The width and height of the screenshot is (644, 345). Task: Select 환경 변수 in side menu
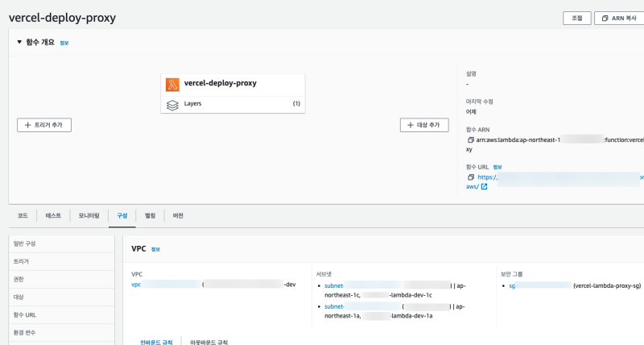point(62,333)
